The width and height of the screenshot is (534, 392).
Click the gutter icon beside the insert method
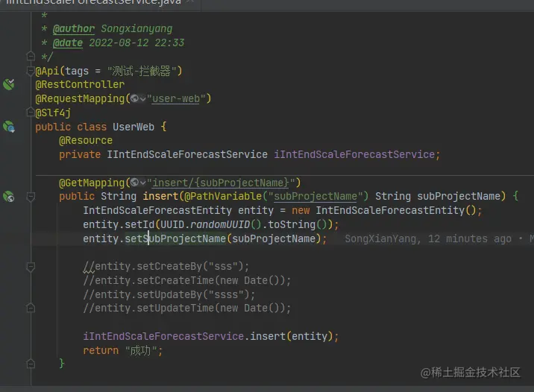coord(9,196)
